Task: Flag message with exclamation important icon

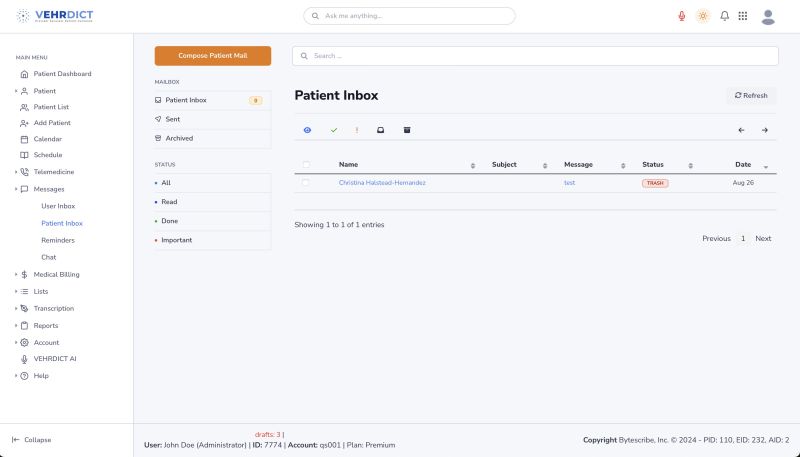Action: click(x=357, y=130)
